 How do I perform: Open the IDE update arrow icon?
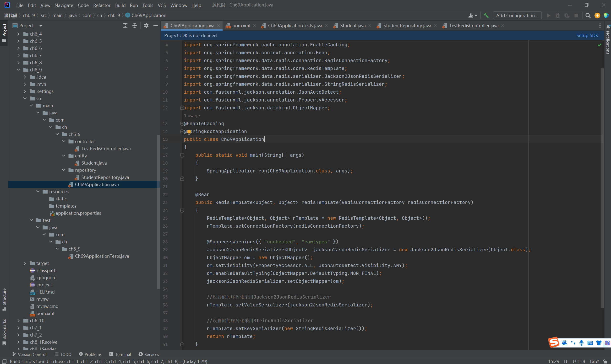(597, 16)
